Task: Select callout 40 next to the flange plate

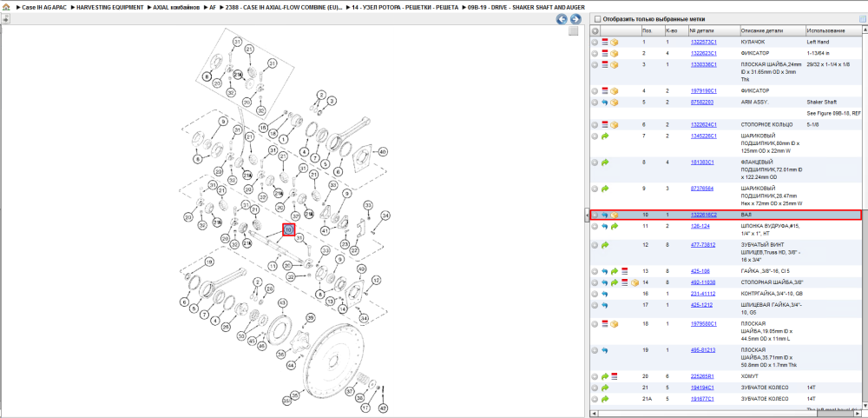Action: (383, 151)
